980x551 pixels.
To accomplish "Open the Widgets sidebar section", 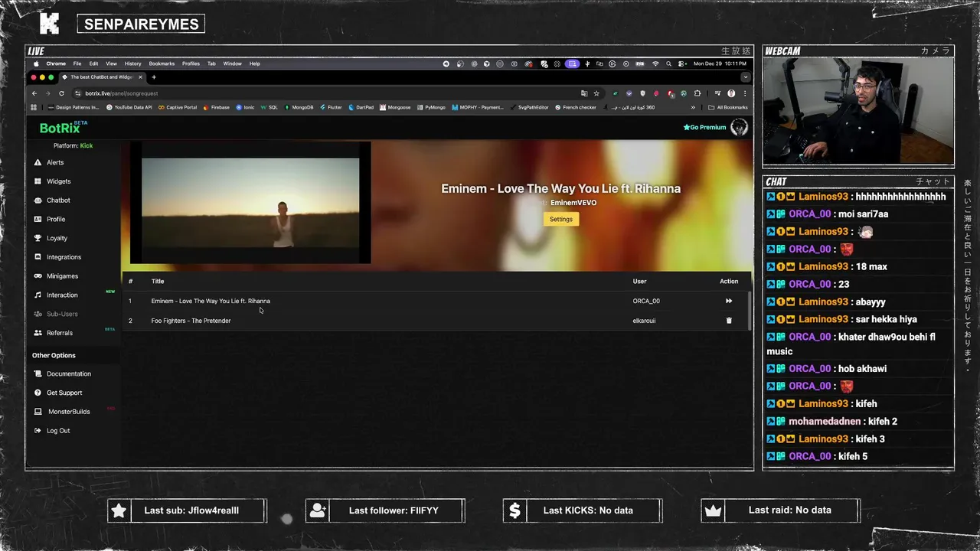I will tap(58, 181).
